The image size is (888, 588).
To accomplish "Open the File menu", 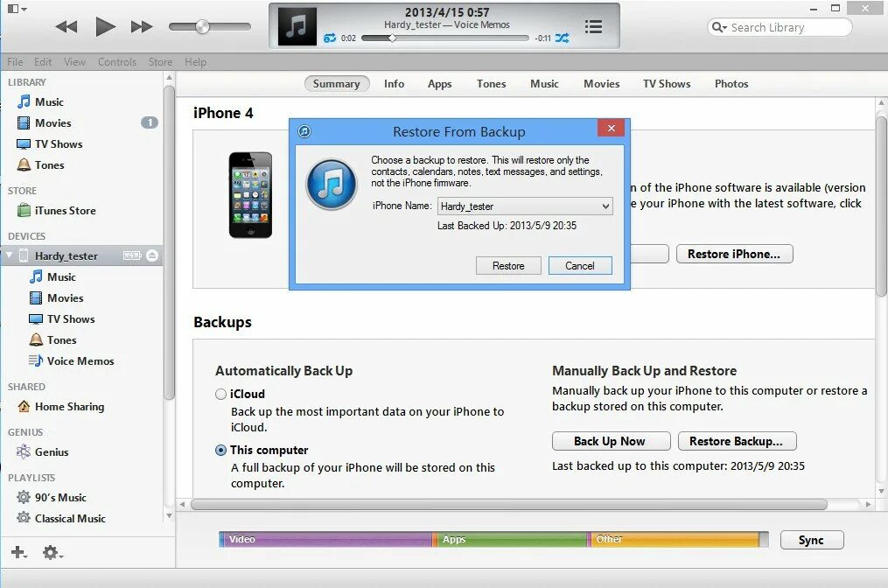I will [x=15, y=62].
